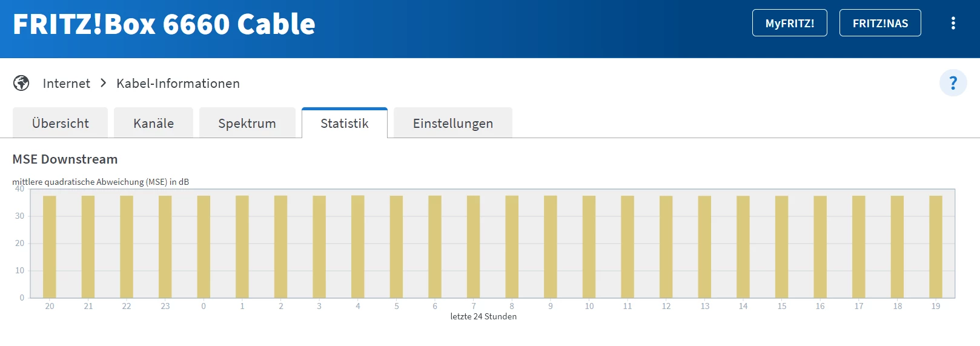Switch to the Übersicht tab
Screen dimensions: 980x346
(60, 123)
